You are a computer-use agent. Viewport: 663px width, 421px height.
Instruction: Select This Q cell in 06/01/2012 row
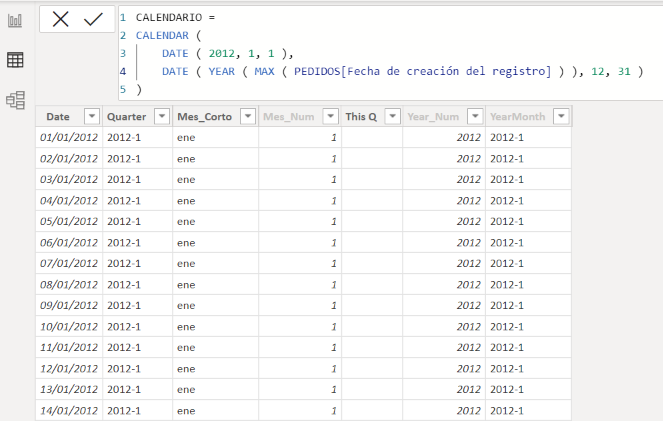[x=372, y=242]
